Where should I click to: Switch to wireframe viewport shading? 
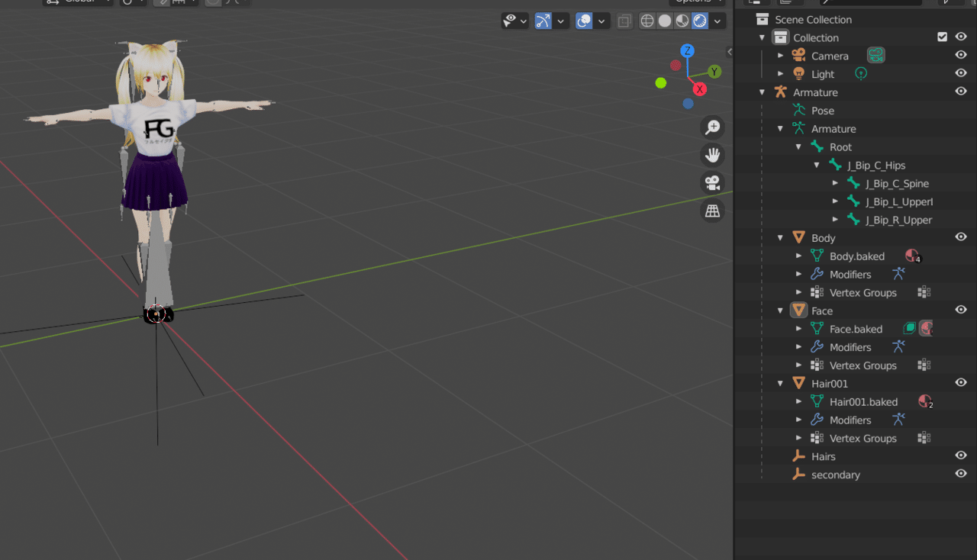pyautogui.click(x=647, y=21)
